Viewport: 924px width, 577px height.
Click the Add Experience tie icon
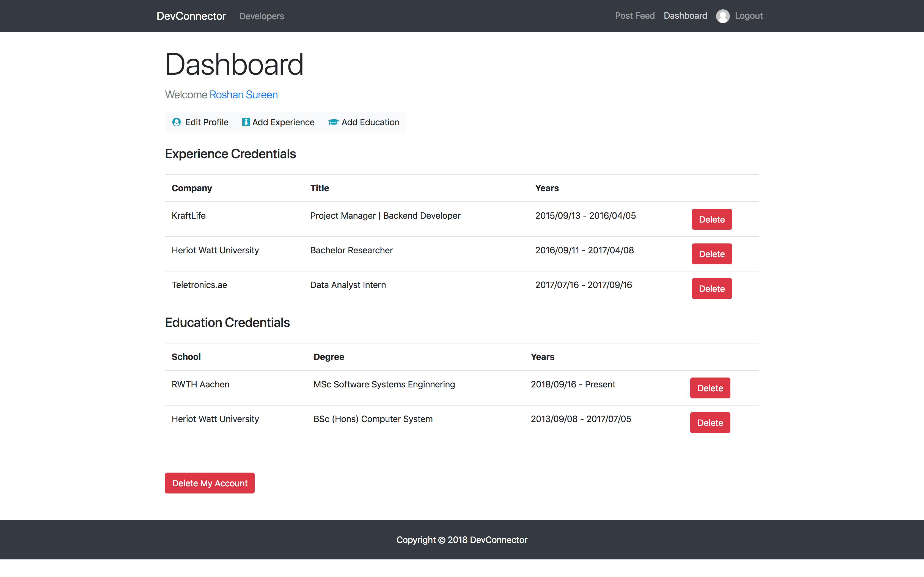pyautogui.click(x=246, y=122)
